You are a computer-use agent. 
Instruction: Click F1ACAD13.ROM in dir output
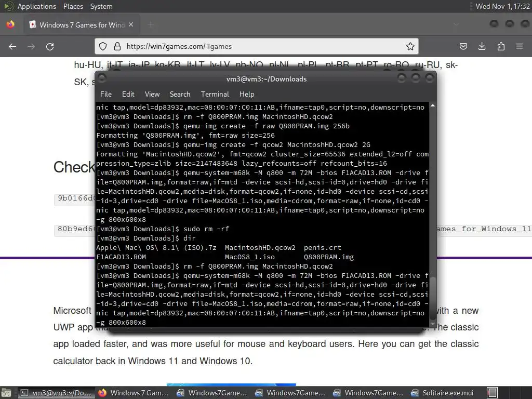click(x=121, y=257)
